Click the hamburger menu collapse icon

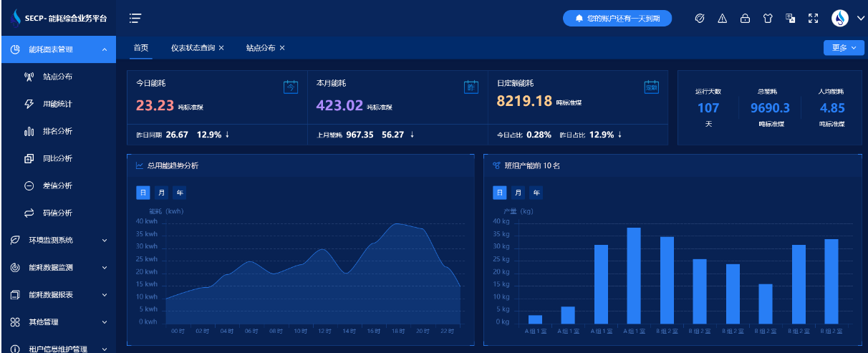click(135, 19)
